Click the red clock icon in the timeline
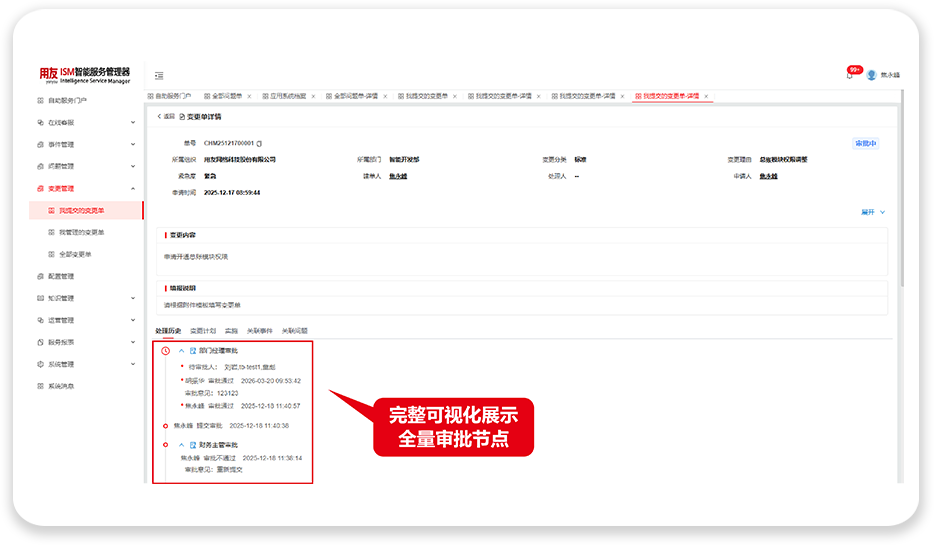 [x=166, y=351]
